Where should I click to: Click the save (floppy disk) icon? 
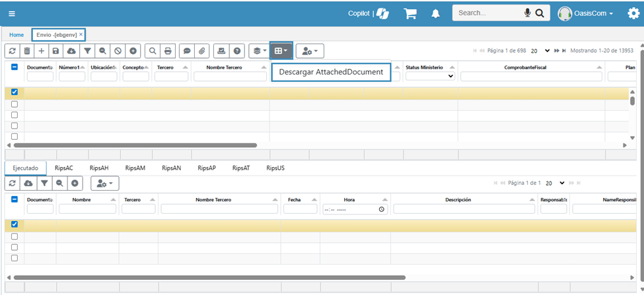click(x=56, y=51)
